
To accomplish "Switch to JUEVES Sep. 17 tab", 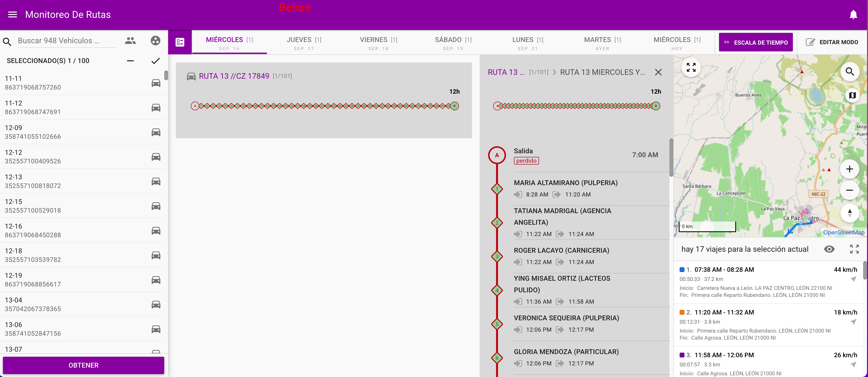I will click(x=304, y=43).
